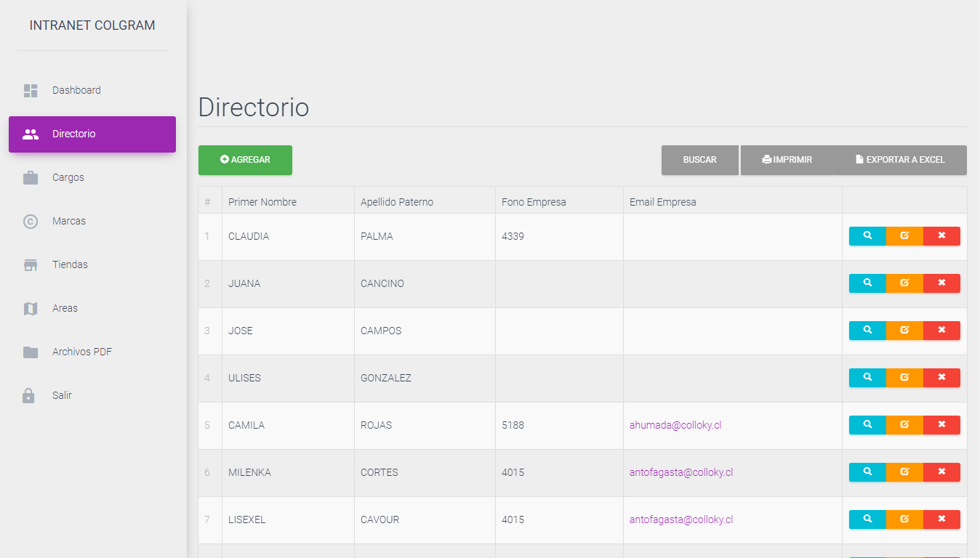The height and width of the screenshot is (558, 980).
Task: Click the Marcas copyright icon
Action: pyautogui.click(x=31, y=222)
